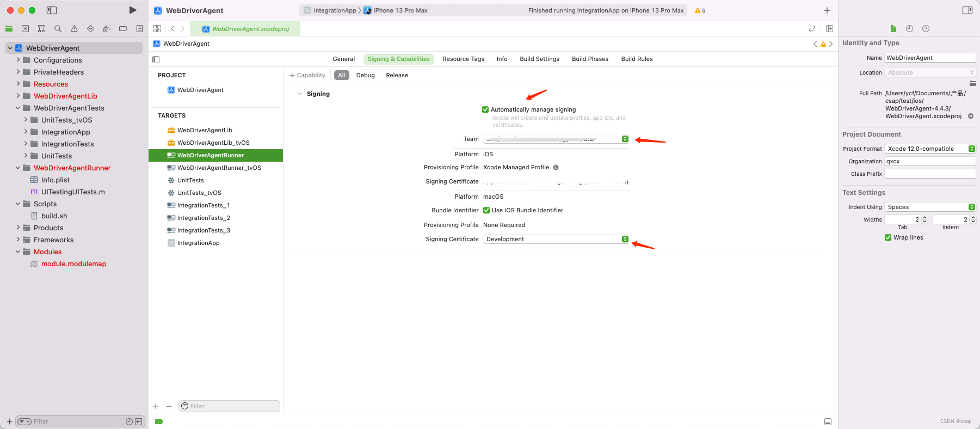Add a new target with plus button
980x429 pixels.
156,406
